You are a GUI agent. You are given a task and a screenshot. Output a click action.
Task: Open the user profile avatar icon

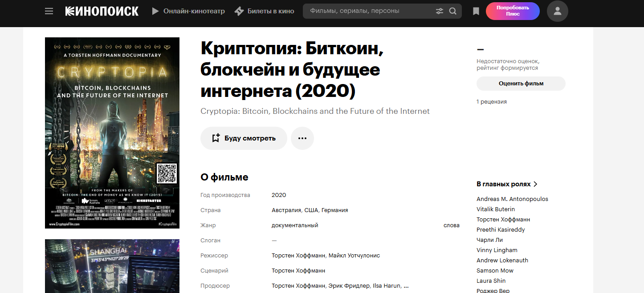click(558, 11)
